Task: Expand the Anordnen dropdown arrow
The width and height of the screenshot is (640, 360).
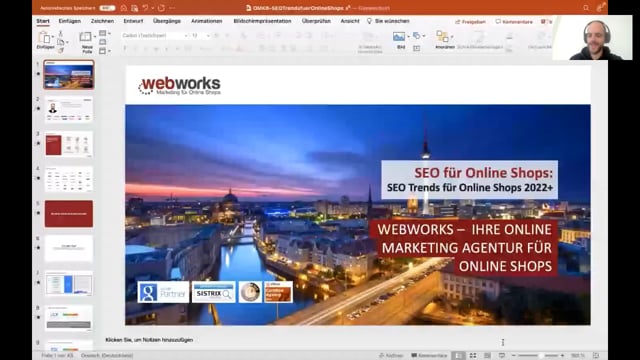Action: click(452, 37)
